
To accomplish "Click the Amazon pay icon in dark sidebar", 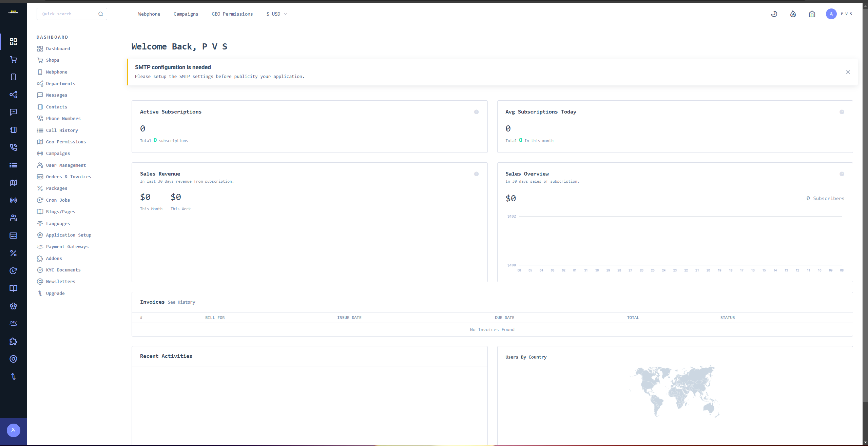I will pyautogui.click(x=13, y=323).
